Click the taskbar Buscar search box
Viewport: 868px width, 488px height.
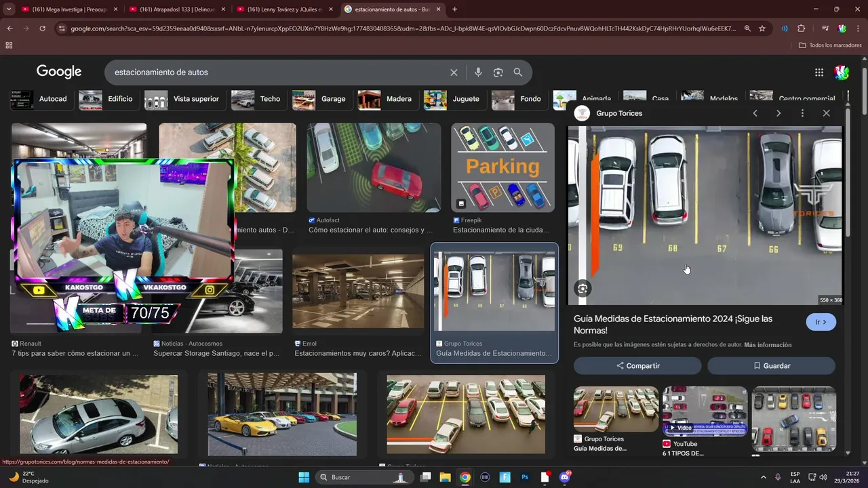pos(364,477)
